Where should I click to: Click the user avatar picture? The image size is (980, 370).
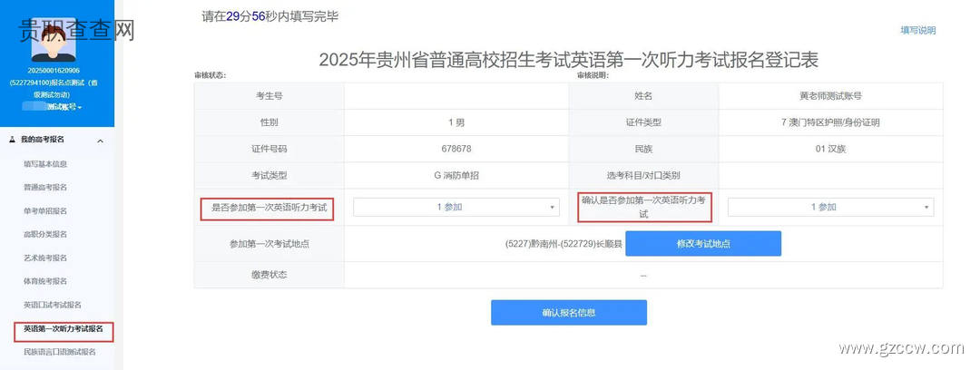[54, 39]
